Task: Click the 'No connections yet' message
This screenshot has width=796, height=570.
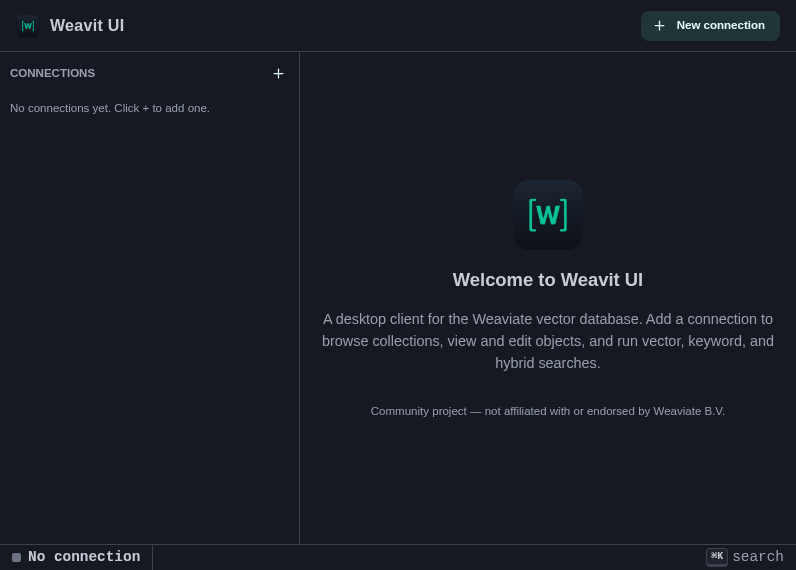Action: [x=110, y=108]
